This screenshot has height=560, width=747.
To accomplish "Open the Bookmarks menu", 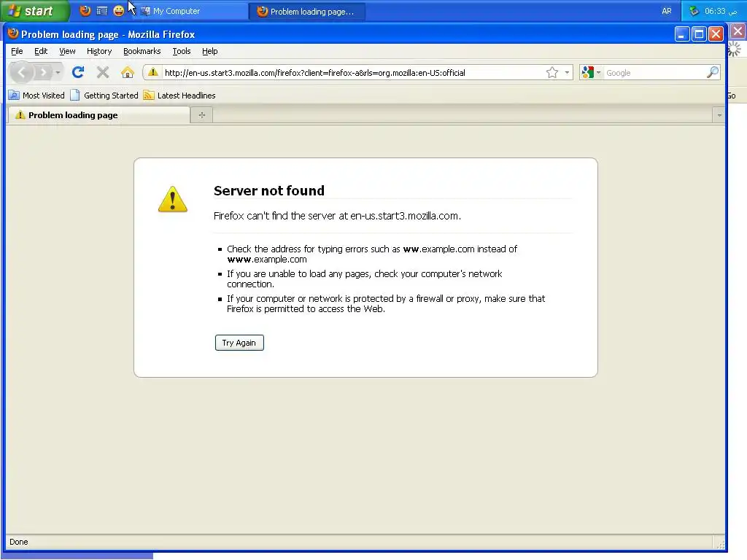I will tap(142, 51).
